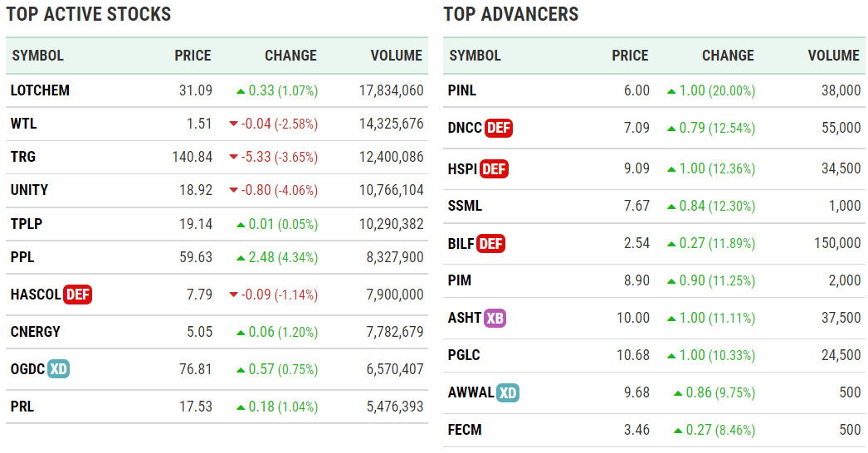
Task: Open the CNERGY stock page
Action: [x=35, y=332]
